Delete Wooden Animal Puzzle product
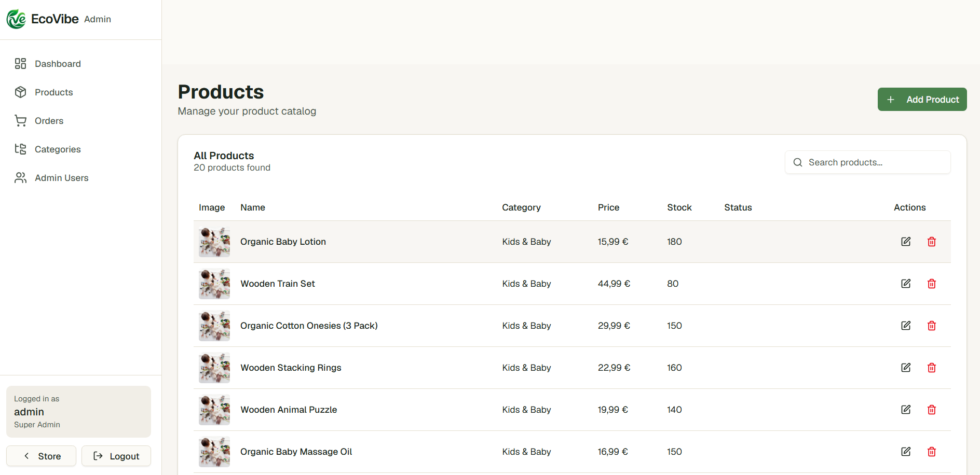The width and height of the screenshot is (980, 475). click(932, 410)
